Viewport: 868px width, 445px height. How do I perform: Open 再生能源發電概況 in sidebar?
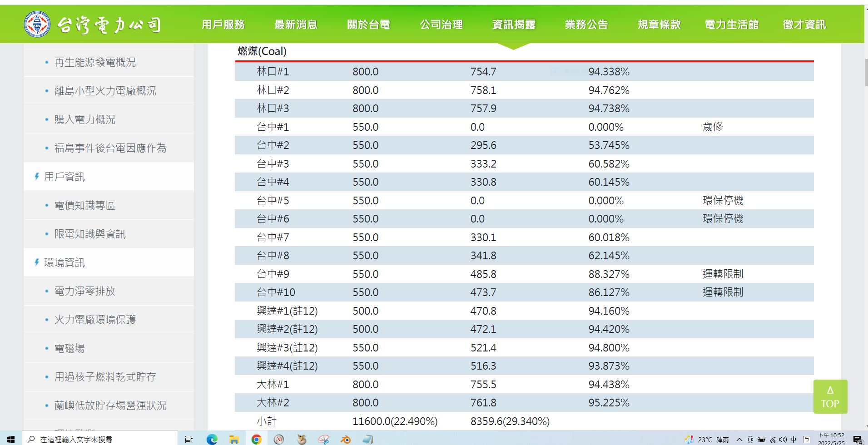pyautogui.click(x=95, y=62)
